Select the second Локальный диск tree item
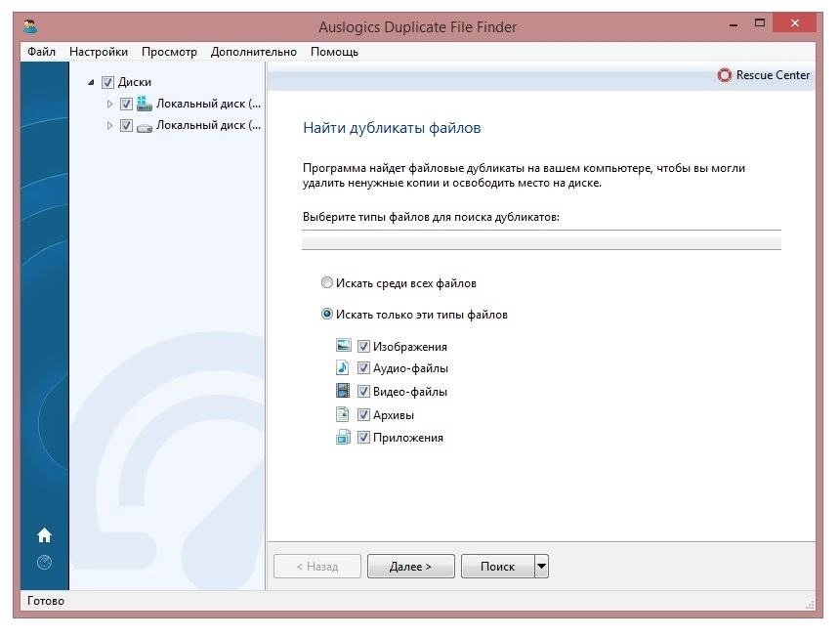840x637 pixels. click(x=208, y=125)
